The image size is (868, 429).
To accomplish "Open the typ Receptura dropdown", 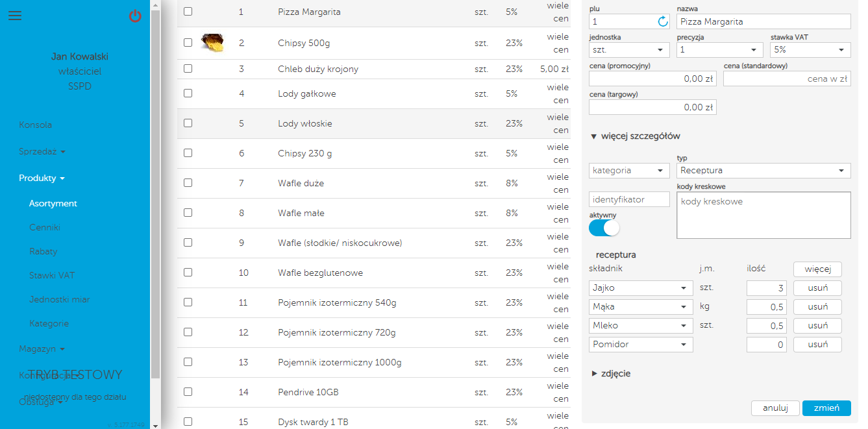I will click(x=763, y=171).
